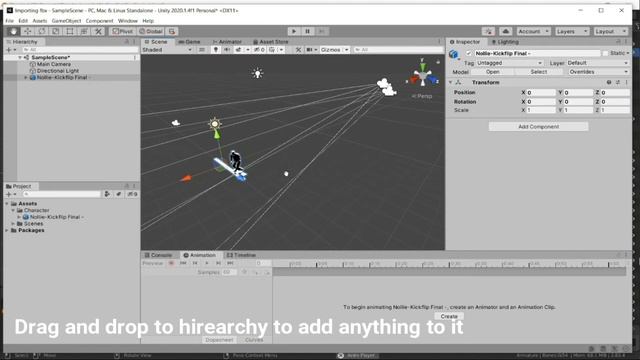Select the Move tool
The width and height of the screenshot is (640, 360).
[x=27, y=31]
